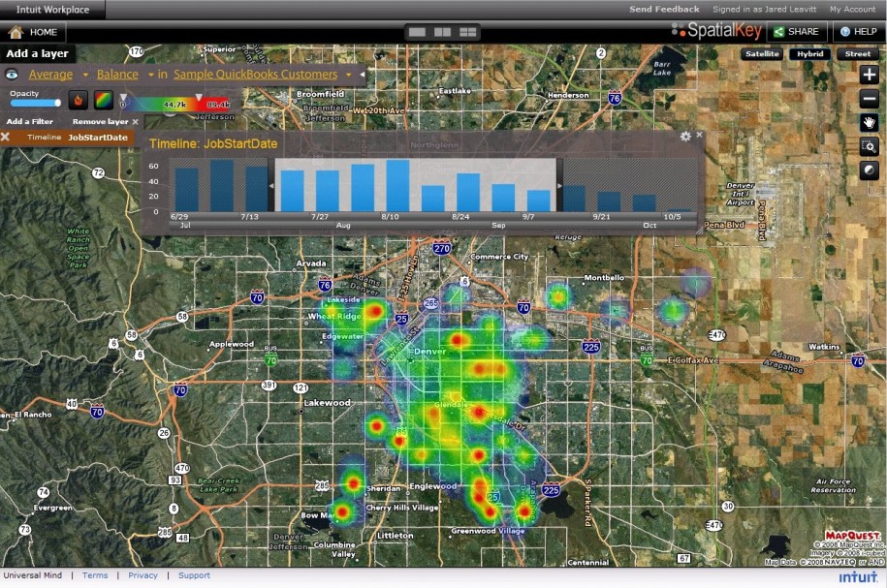Switch map to Satellite view
Viewport: 887px width, 588px height.
coord(762,53)
